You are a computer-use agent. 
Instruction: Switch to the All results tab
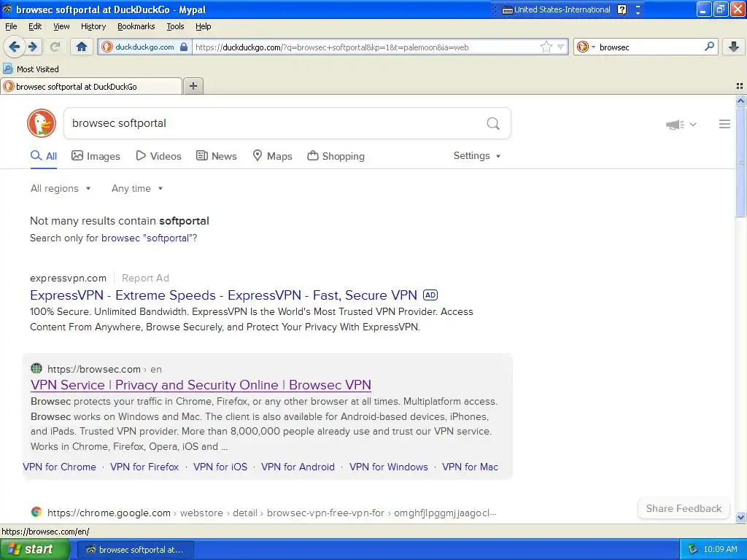pyautogui.click(x=44, y=156)
